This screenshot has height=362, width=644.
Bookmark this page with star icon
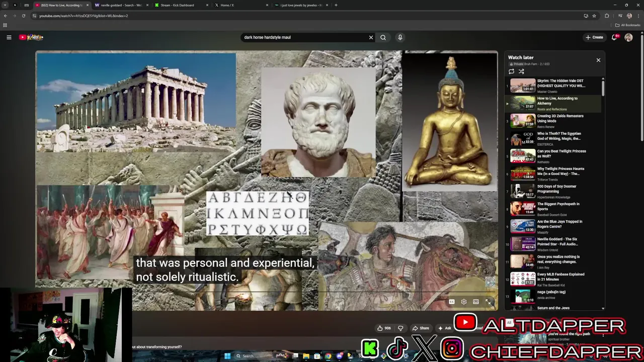pyautogui.click(x=594, y=16)
